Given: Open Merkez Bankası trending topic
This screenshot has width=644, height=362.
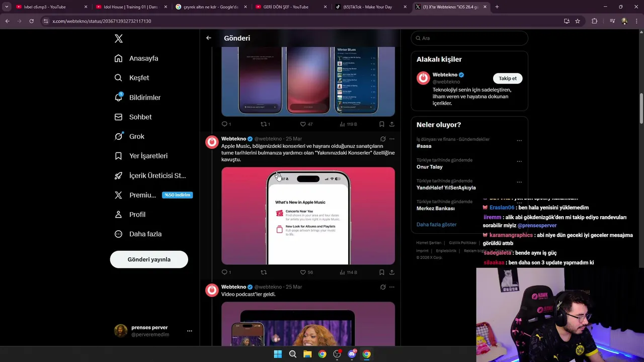Looking at the screenshot, I should pos(435,208).
